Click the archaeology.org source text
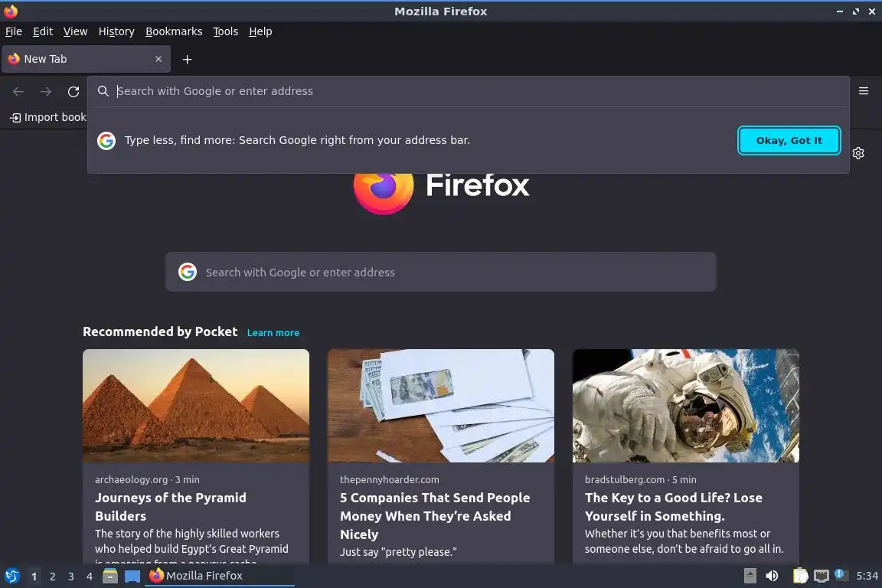Screen dimensions: 882x588 click(x=131, y=480)
